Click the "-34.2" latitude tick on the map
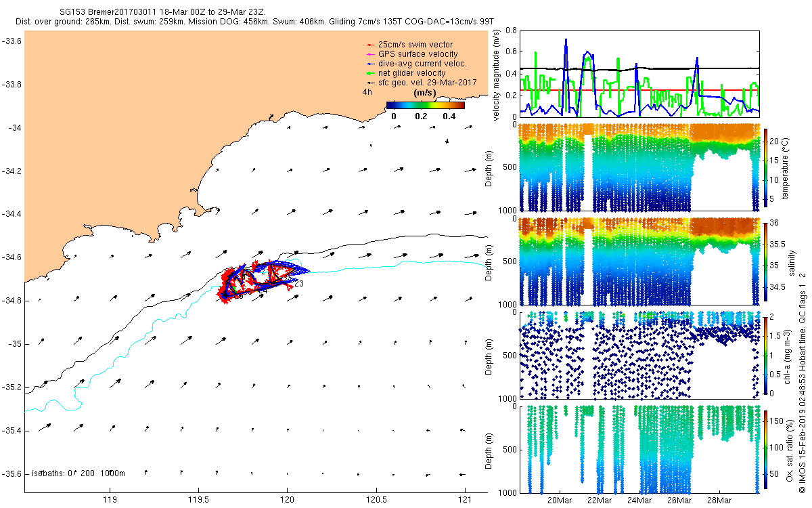 12,171
